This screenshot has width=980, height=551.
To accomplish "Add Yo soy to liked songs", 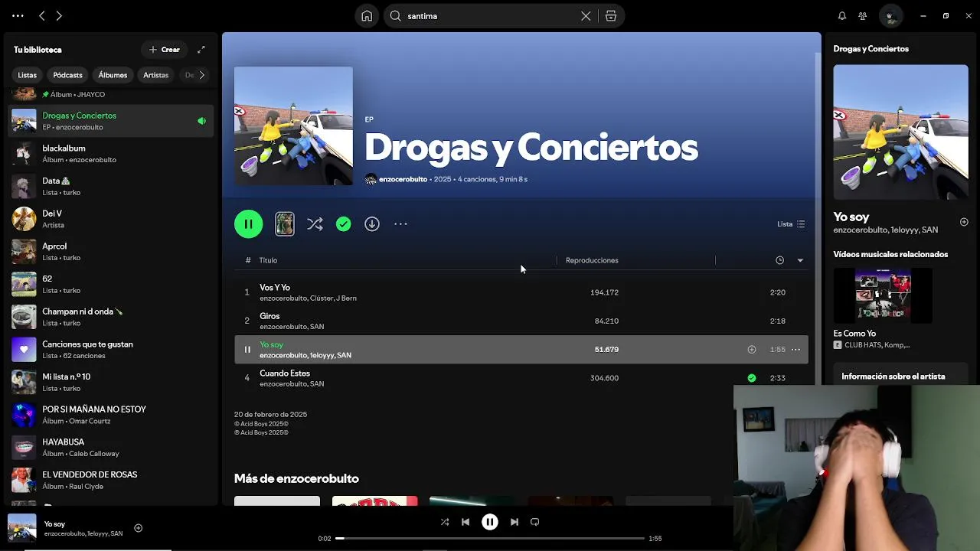I will (x=752, y=350).
